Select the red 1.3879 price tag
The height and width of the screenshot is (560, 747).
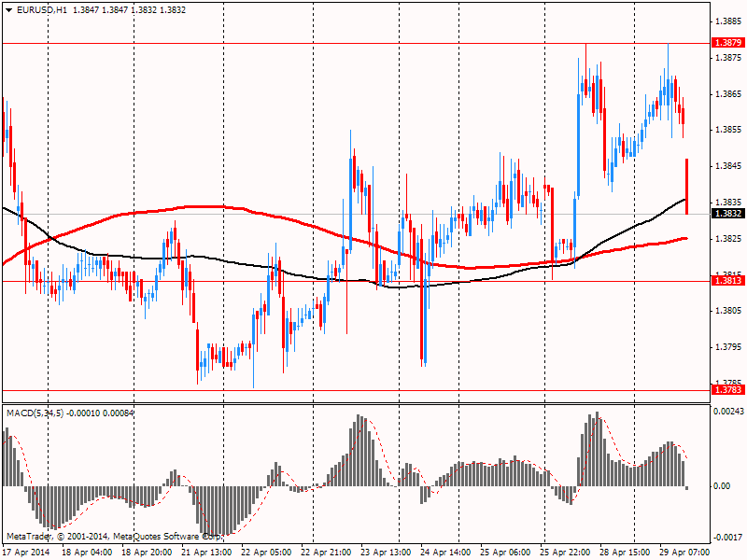(726, 43)
